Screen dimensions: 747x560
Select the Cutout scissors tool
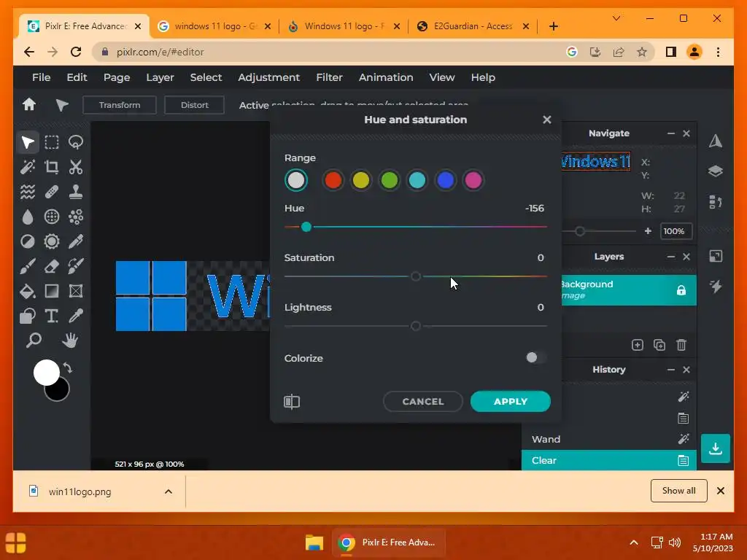76,167
